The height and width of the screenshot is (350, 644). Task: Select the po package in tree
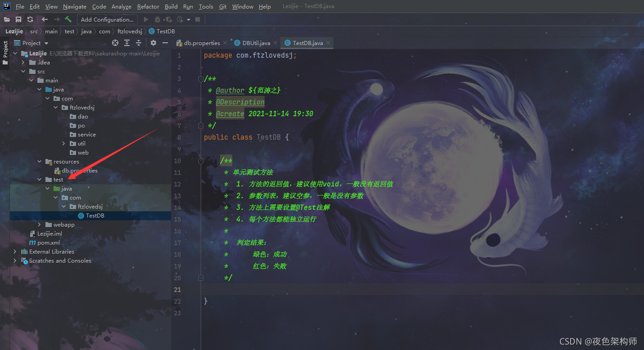[81, 125]
